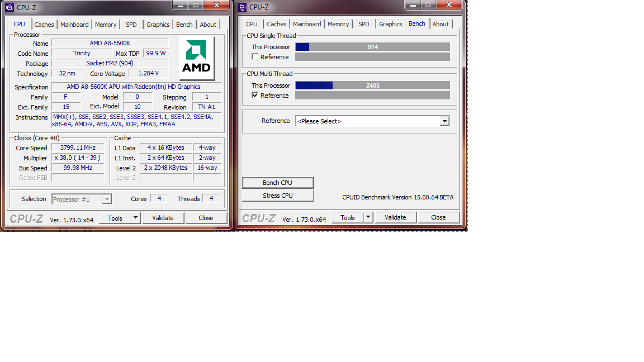
Task: Click Tools button in right window
Action: (348, 217)
